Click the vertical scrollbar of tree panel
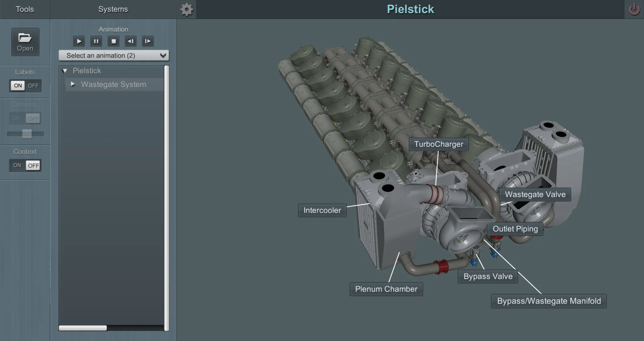The height and width of the screenshot is (341, 644). point(166,198)
